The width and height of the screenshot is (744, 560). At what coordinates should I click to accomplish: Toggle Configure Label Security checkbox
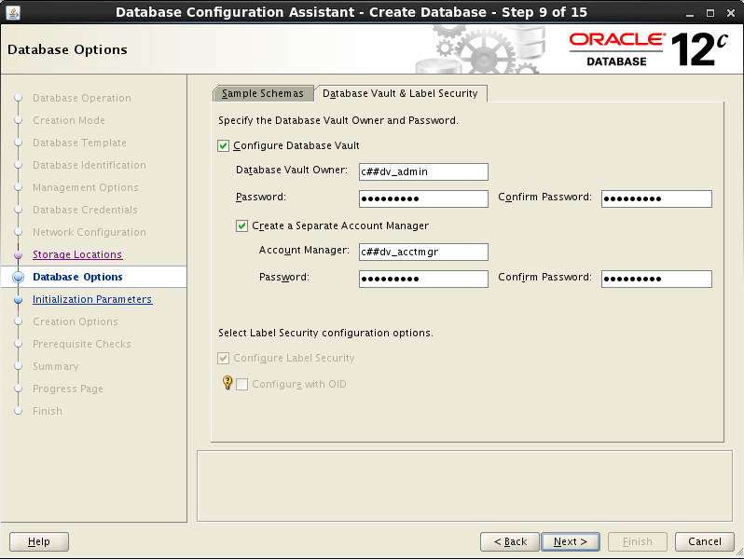(x=223, y=358)
